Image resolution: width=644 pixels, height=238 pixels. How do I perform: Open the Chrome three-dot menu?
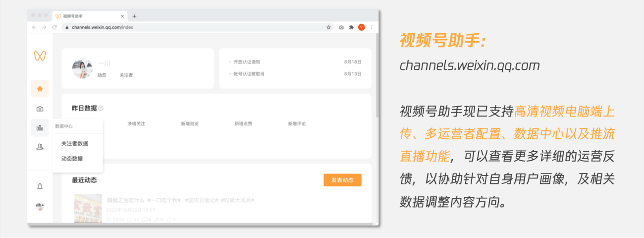click(372, 27)
